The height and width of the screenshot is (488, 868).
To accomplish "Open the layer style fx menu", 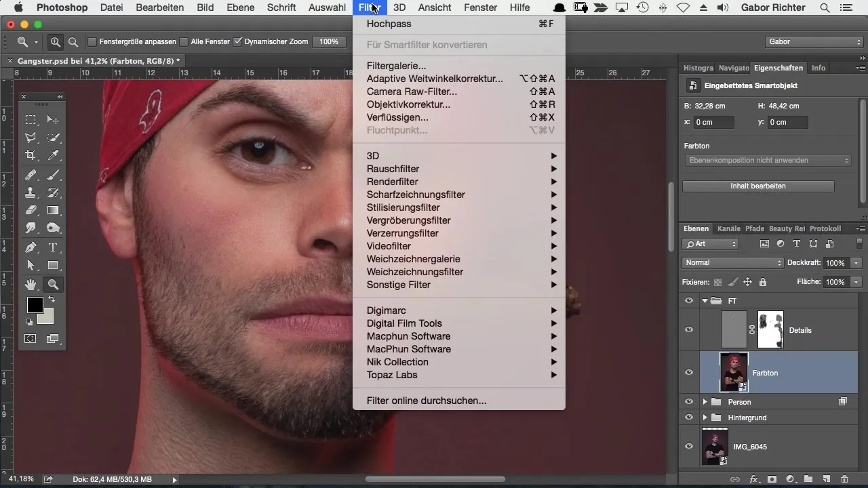I will pos(753,479).
